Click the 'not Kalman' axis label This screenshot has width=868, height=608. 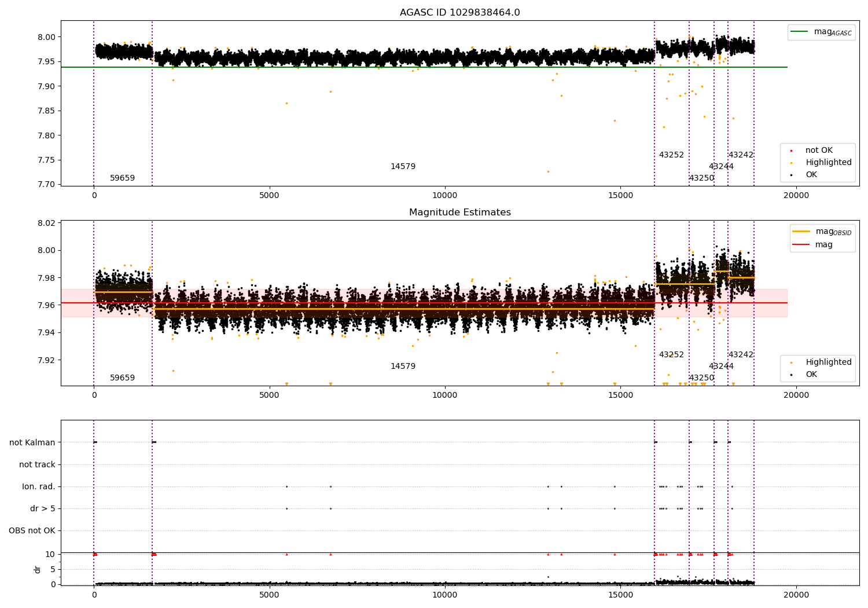pyautogui.click(x=32, y=442)
